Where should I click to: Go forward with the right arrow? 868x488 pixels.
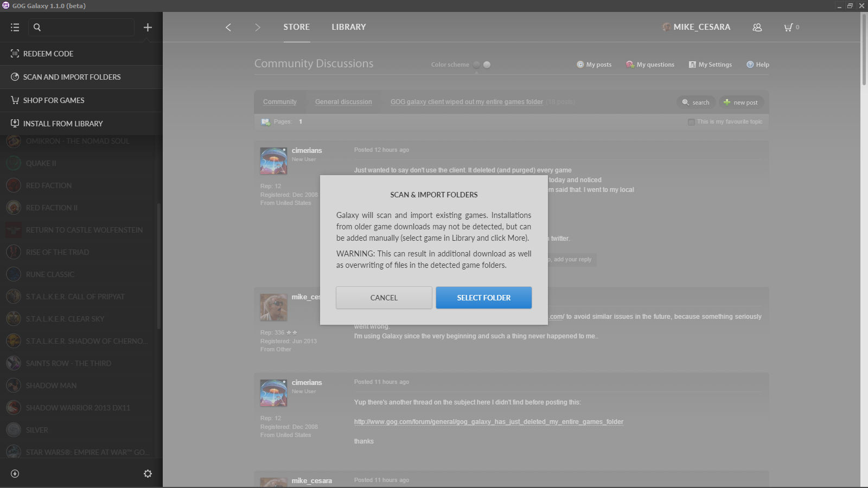pyautogui.click(x=258, y=27)
